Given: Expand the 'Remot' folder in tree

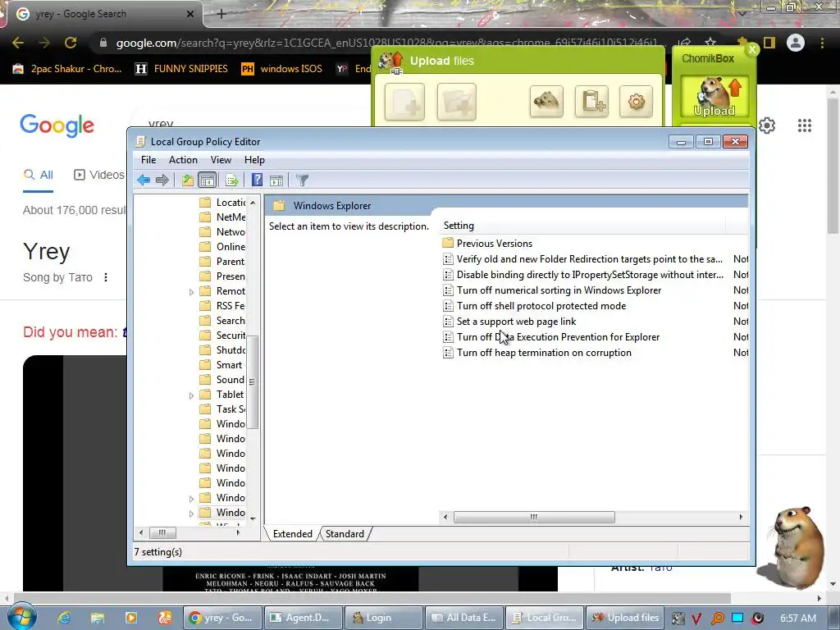Looking at the screenshot, I should 191,292.
